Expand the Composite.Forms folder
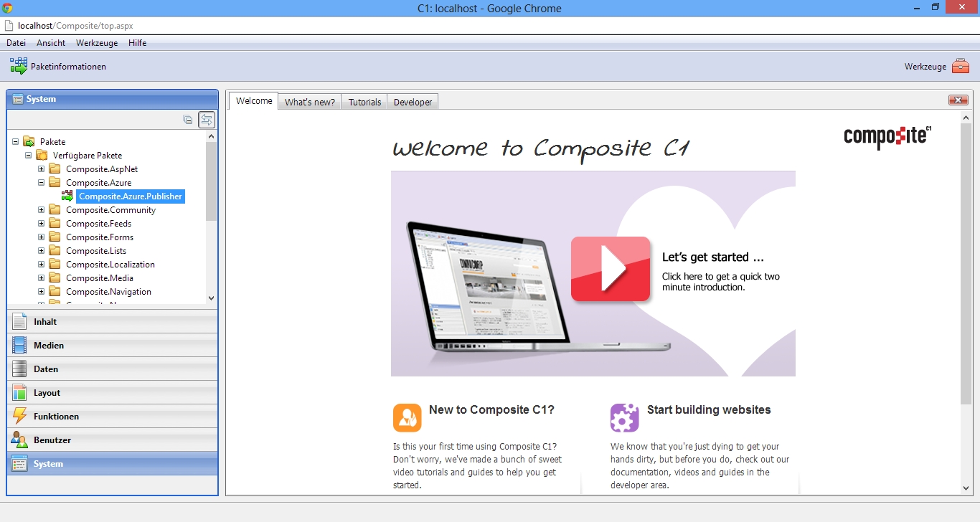 42,237
